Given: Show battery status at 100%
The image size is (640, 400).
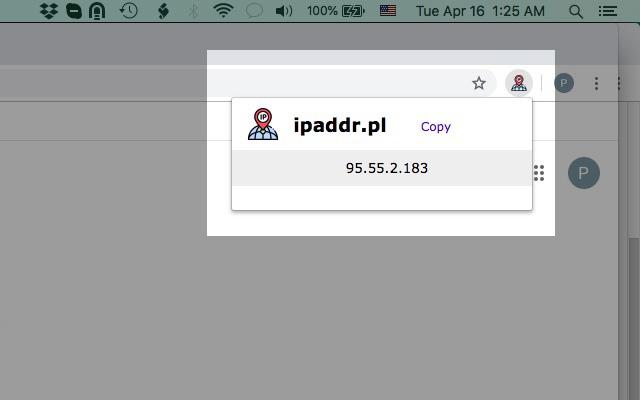Looking at the screenshot, I should click(x=336, y=11).
